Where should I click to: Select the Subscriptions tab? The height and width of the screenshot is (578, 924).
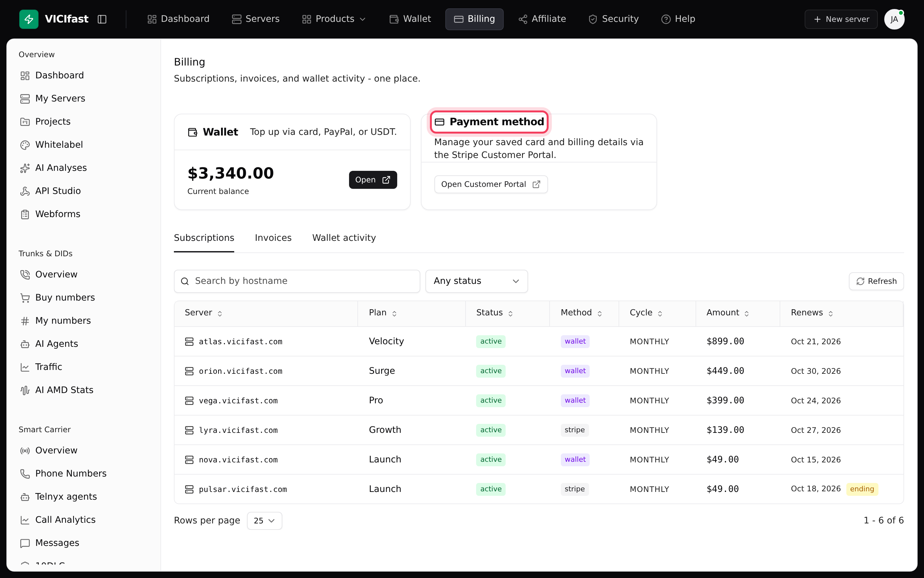tap(204, 238)
